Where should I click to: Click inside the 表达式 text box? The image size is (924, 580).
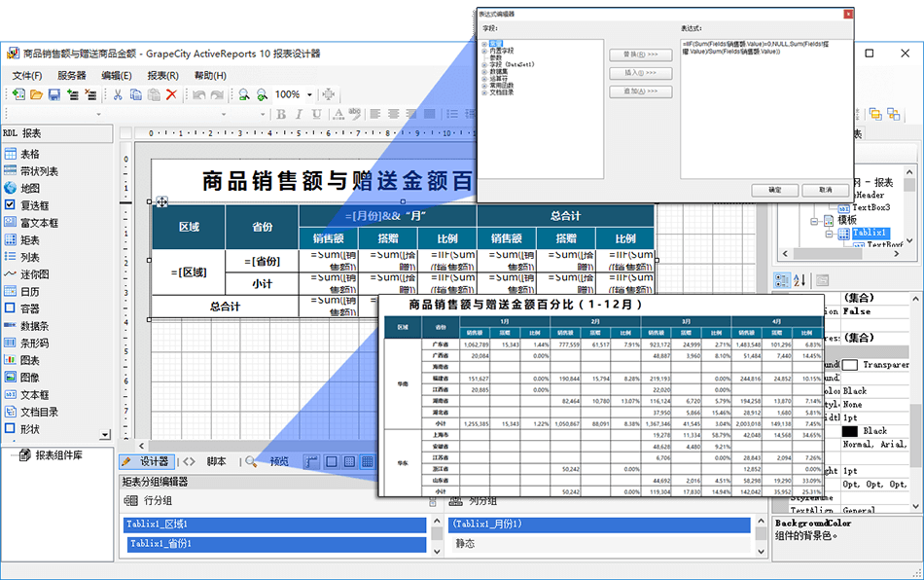(x=766, y=109)
